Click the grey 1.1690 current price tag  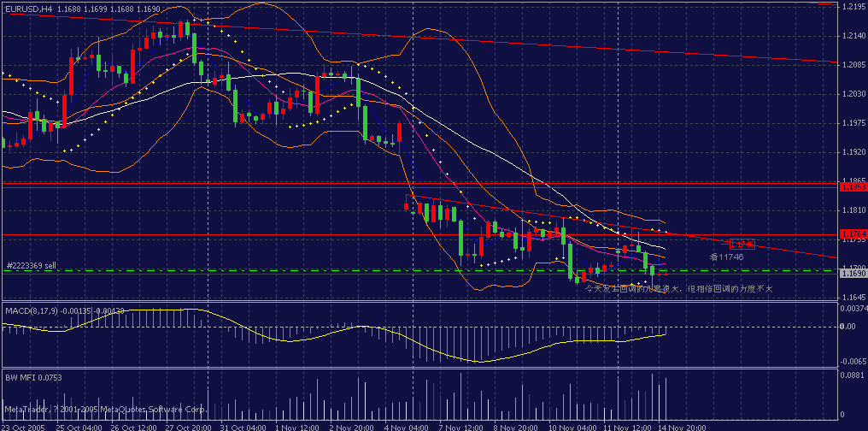tap(853, 273)
